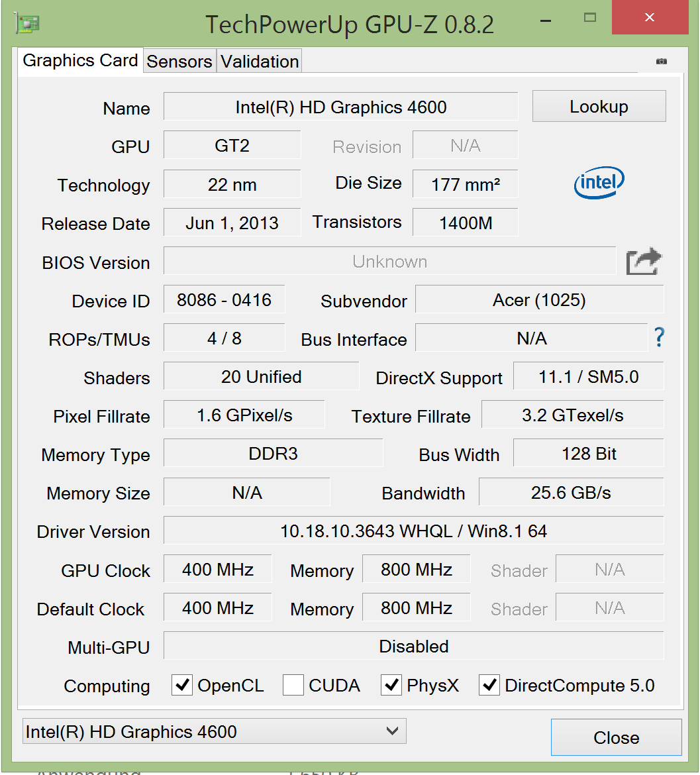
Task: Click the Device ID field
Action: pyautogui.click(x=224, y=300)
